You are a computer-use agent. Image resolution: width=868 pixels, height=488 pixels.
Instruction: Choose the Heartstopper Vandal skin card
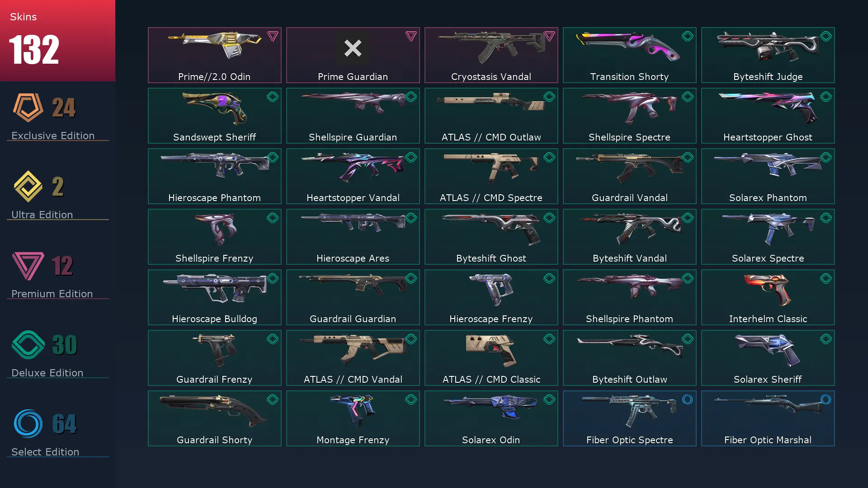tap(353, 176)
